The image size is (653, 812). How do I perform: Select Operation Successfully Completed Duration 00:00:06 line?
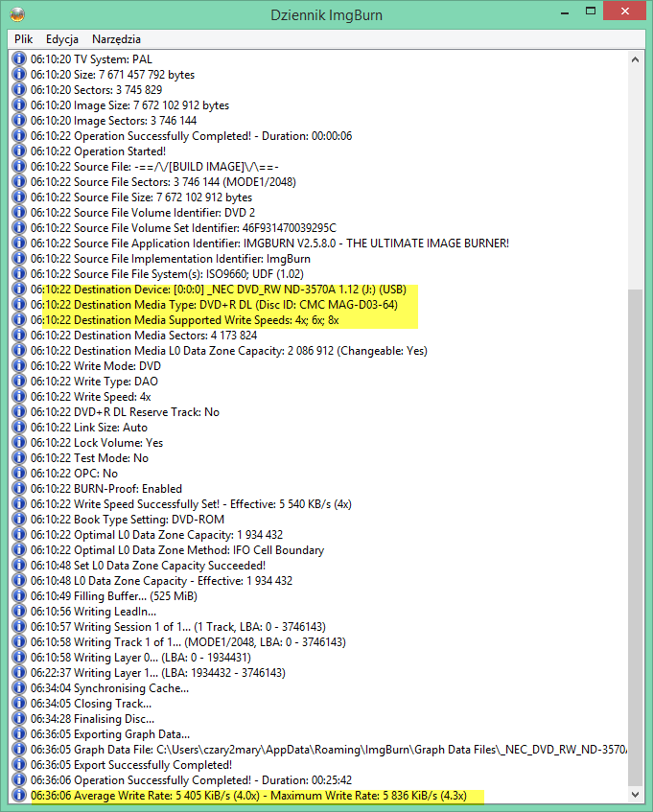pyautogui.click(x=191, y=136)
